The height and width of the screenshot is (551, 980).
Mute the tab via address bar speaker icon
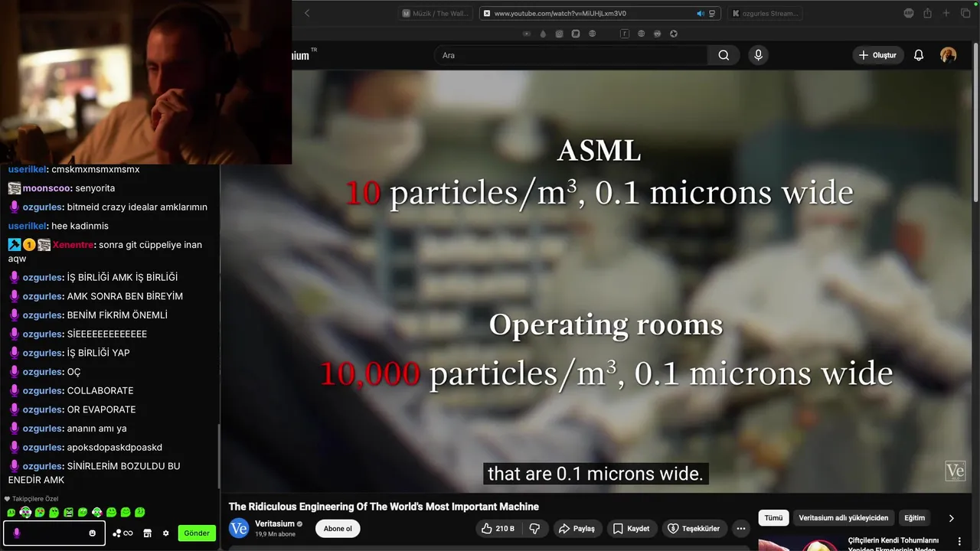701,13
